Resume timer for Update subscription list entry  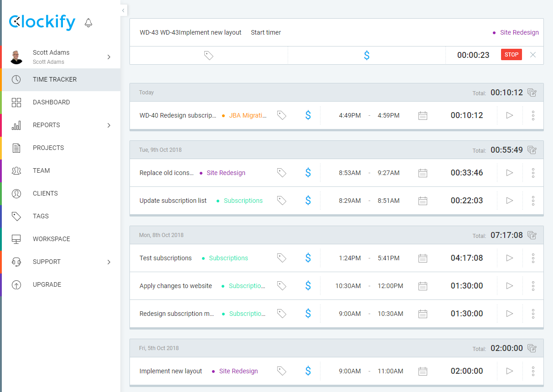[510, 201]
